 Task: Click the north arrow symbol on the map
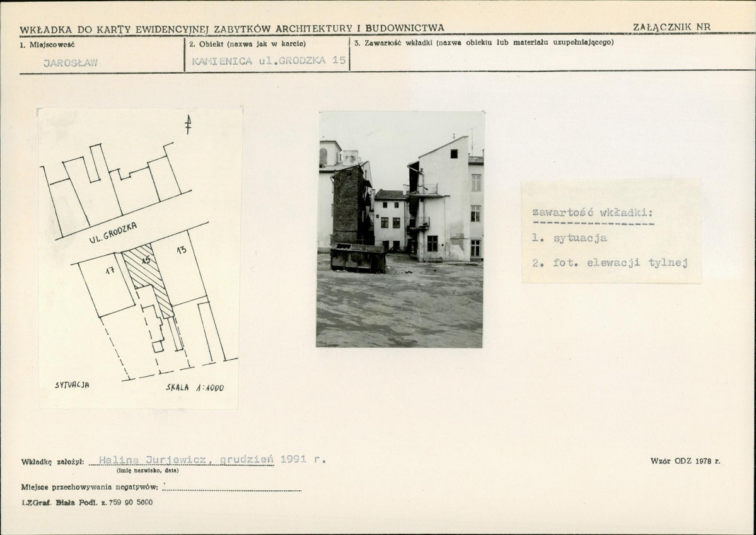coord(187,124)
